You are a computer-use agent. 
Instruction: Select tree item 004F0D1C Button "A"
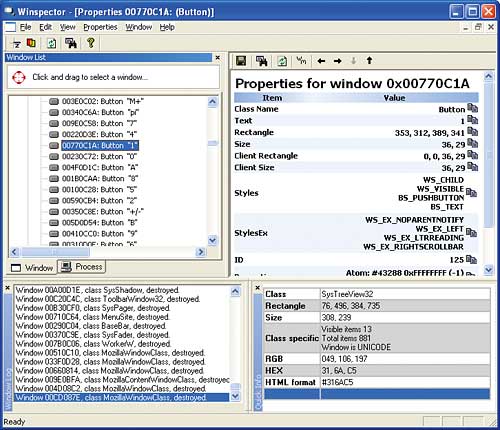100,167
